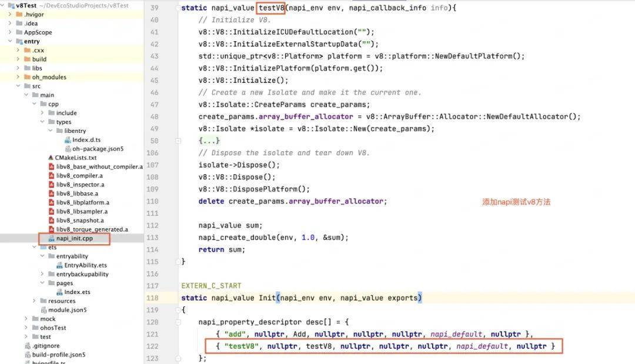The height and width of the screenshot is (364, 635).
Task: Click "Init" function name on line 118
Action: point(268,298)
